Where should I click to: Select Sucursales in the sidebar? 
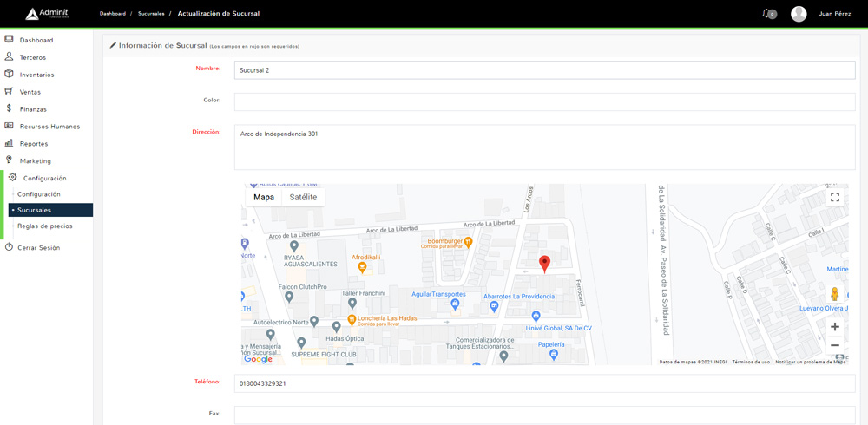35,210
